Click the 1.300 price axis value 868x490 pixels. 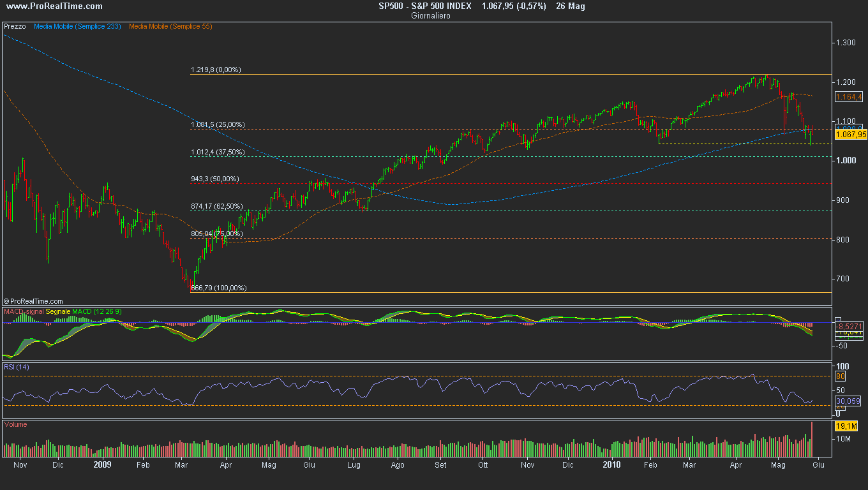pos(846,42)
